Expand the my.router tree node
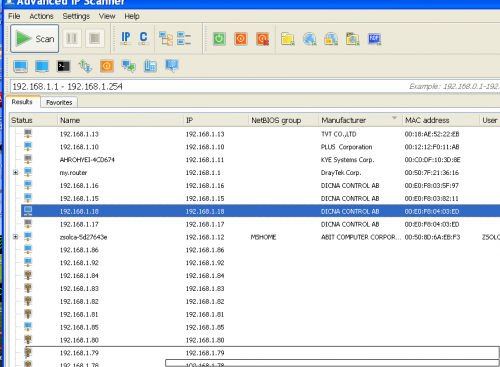Viewport: 500px width, 367px height. coord(15,172)
